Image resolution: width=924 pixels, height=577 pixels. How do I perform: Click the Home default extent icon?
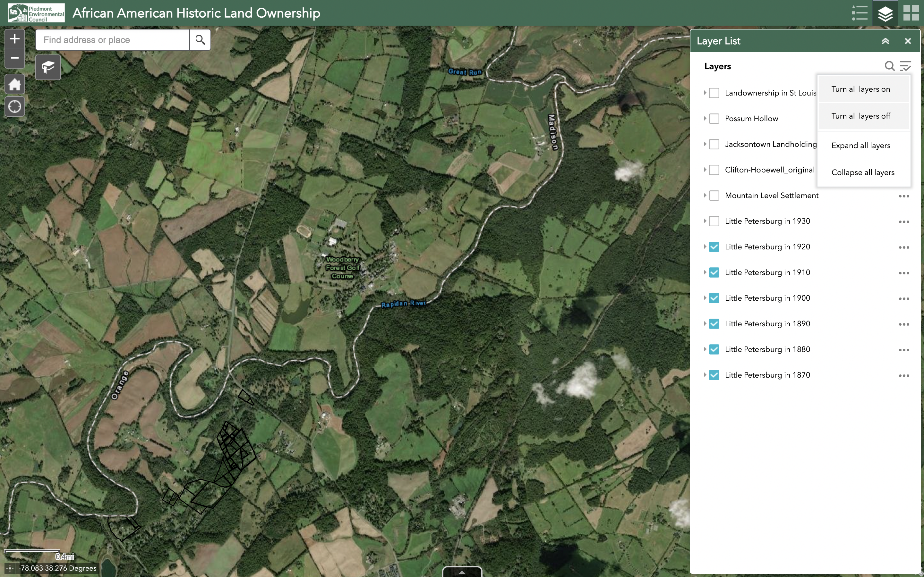[14, 84]
